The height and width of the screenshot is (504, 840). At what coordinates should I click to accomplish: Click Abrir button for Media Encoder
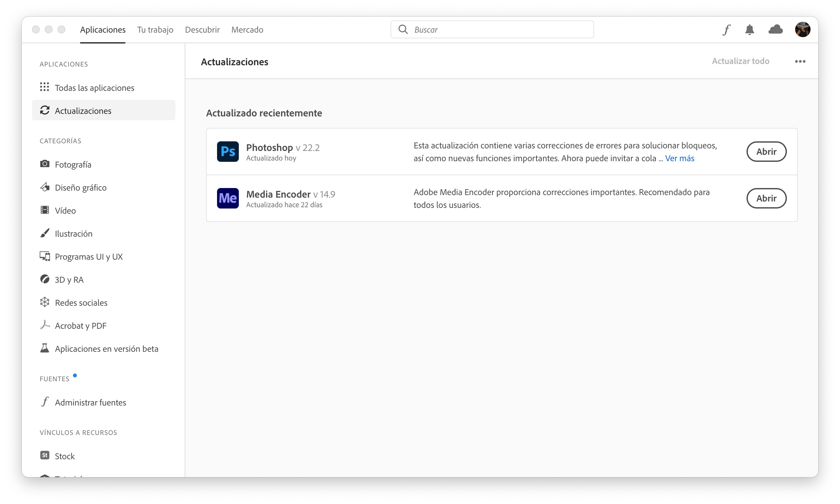[x=766, y=198]
